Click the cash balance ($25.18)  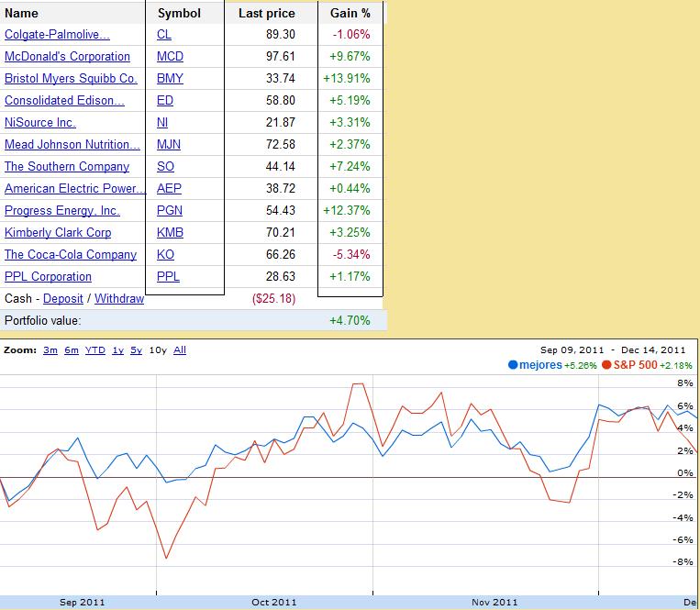coord(273,298)
